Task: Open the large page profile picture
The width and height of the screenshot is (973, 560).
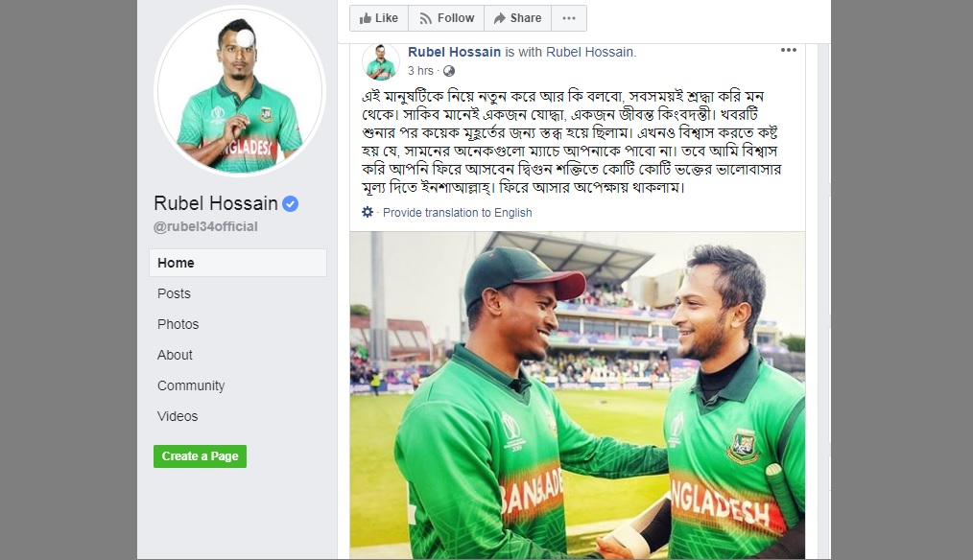Action: point(240,91)
